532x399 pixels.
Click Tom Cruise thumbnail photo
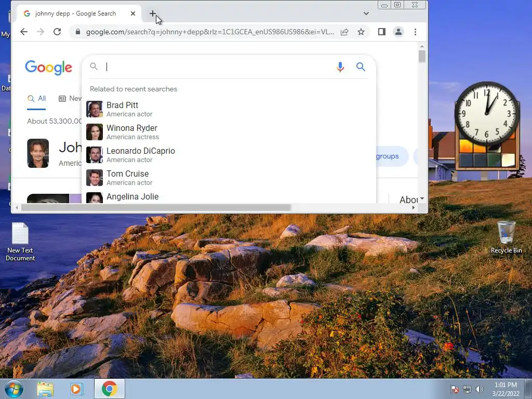point(95,178)
